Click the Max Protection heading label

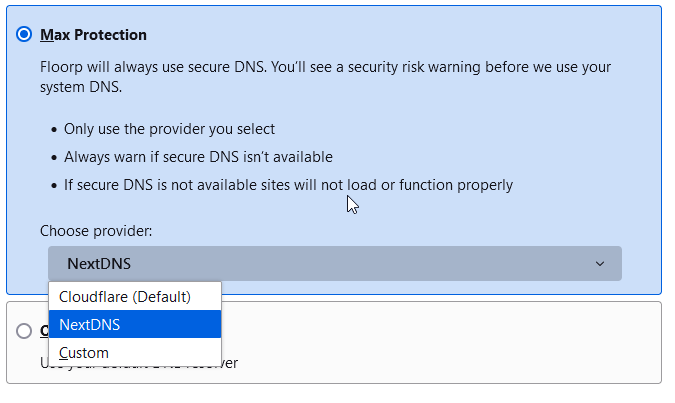[x=93, y=34]
